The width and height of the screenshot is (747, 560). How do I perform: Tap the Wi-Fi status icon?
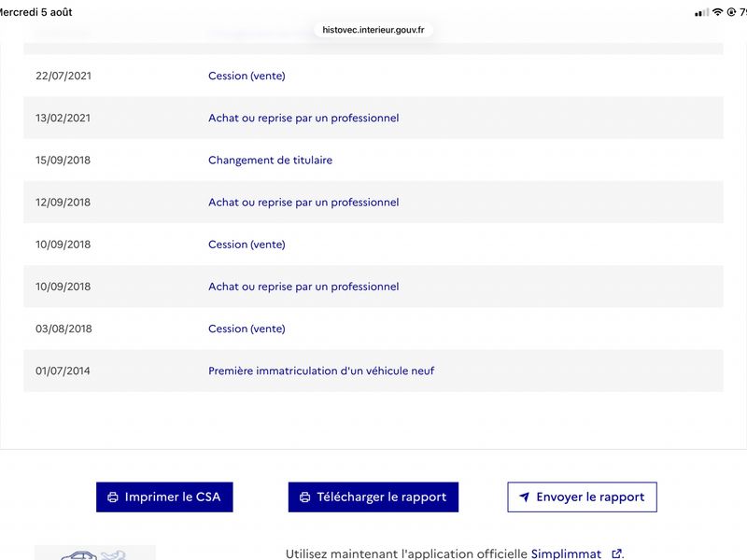click(717, 12)
